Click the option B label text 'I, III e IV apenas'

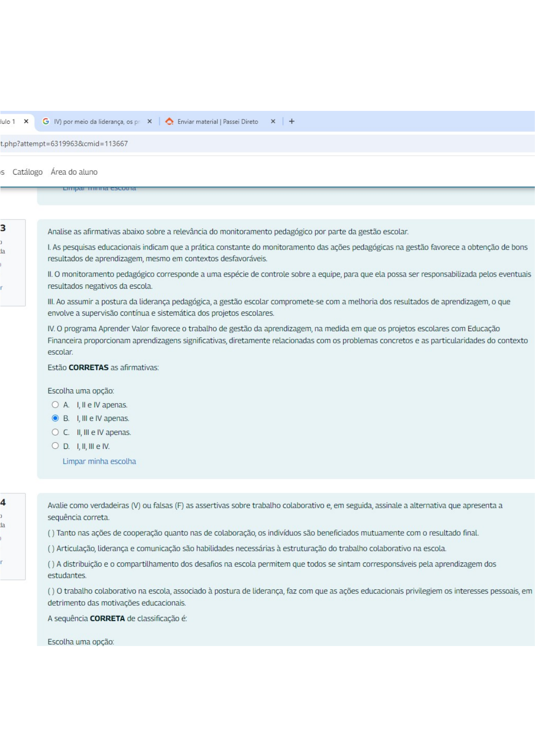(x=103, y=418)
